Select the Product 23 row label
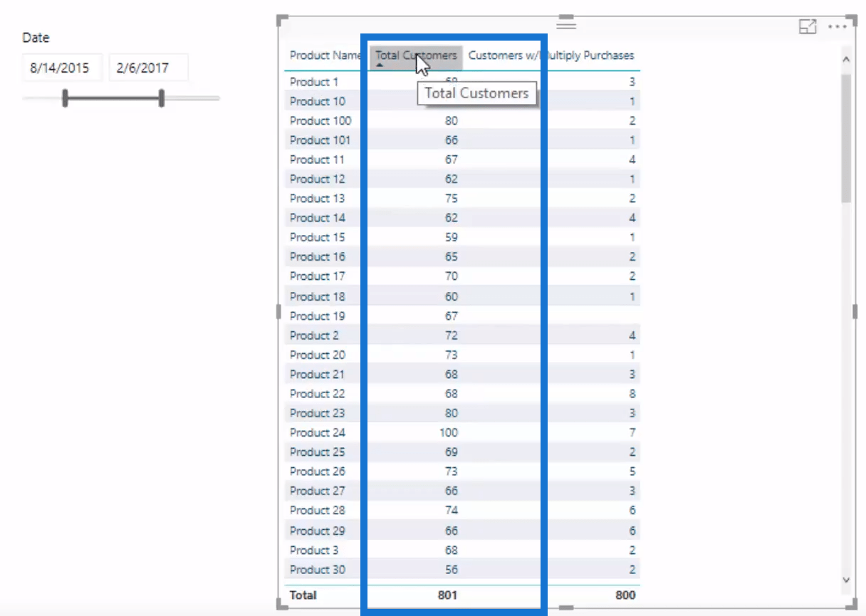This screenshot has width=866, height=616. pyautogui.click(x=318, y=413)
